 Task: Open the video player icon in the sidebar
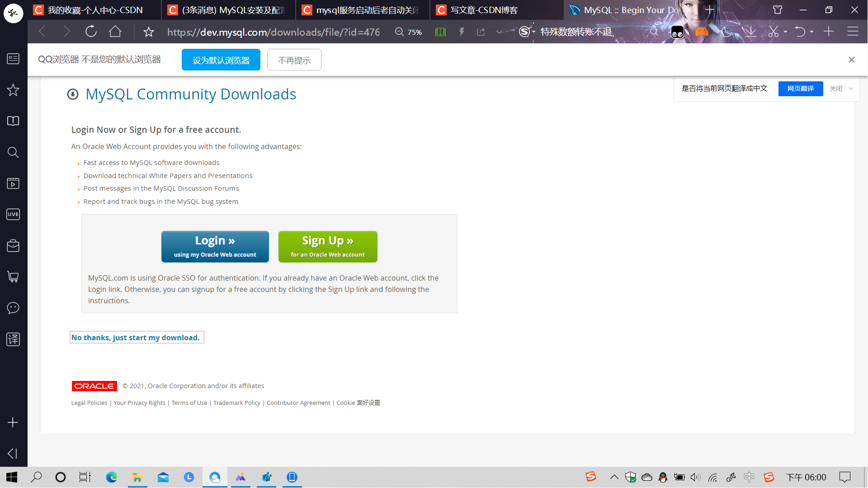[x=13, y=183]
